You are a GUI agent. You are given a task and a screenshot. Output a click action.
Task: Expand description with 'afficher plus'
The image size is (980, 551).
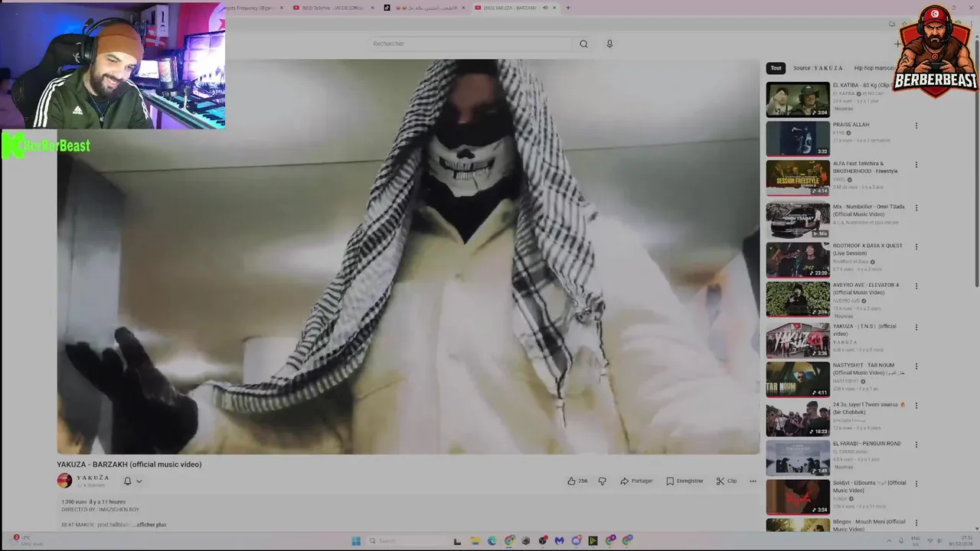[151, 525]
